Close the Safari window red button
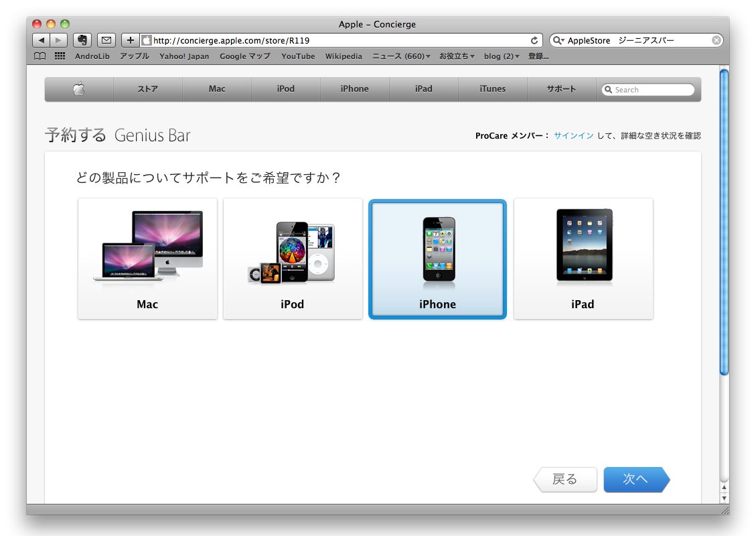 point(37,24)
